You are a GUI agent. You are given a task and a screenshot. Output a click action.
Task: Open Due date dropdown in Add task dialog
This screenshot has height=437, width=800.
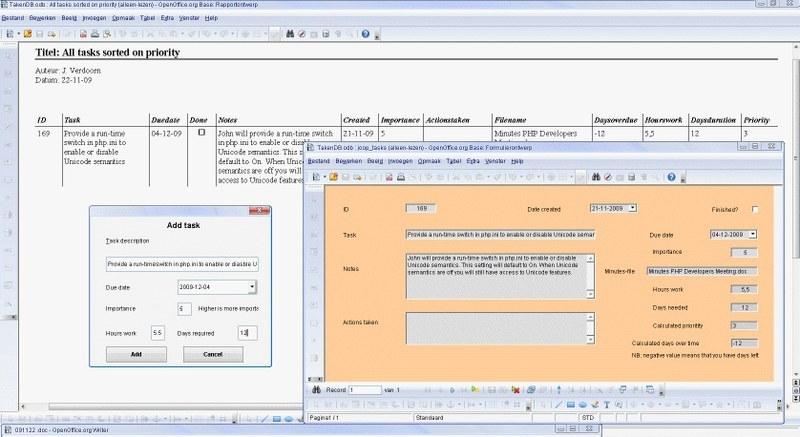click(x=252, y=287)
